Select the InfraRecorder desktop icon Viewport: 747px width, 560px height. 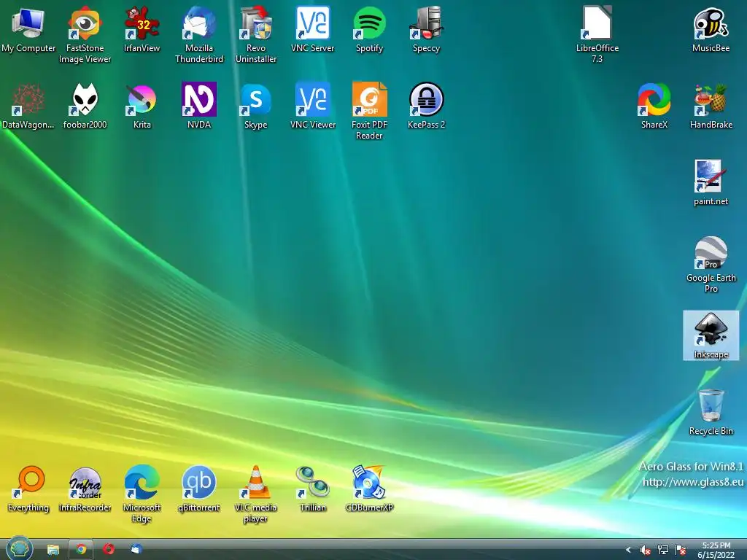tap(85, 489)
